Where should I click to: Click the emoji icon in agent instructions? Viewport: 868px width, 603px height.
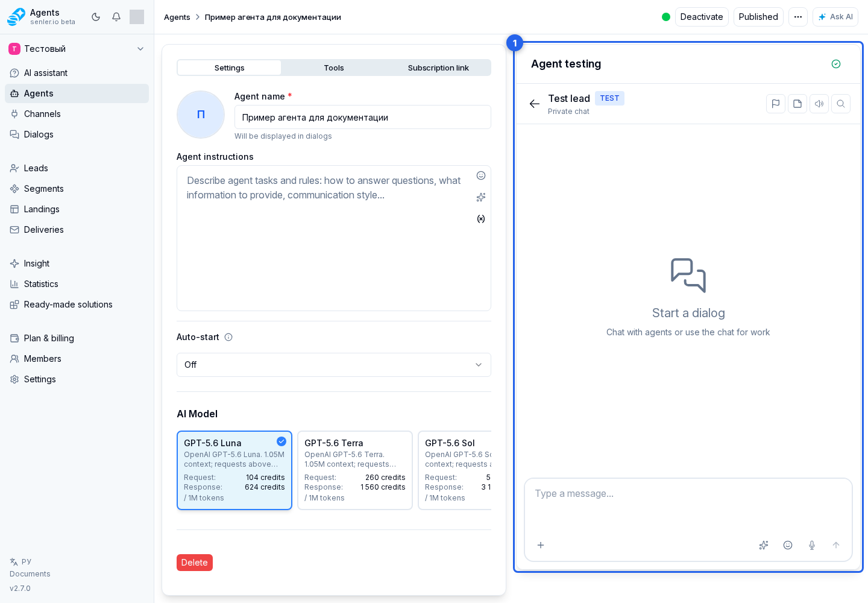tap(481, 175)
